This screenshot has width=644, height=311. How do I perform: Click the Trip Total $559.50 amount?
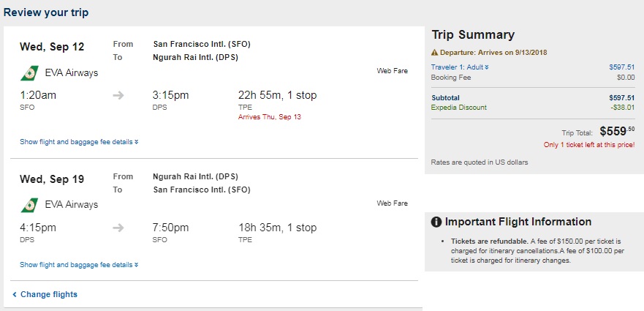[617, 131]
